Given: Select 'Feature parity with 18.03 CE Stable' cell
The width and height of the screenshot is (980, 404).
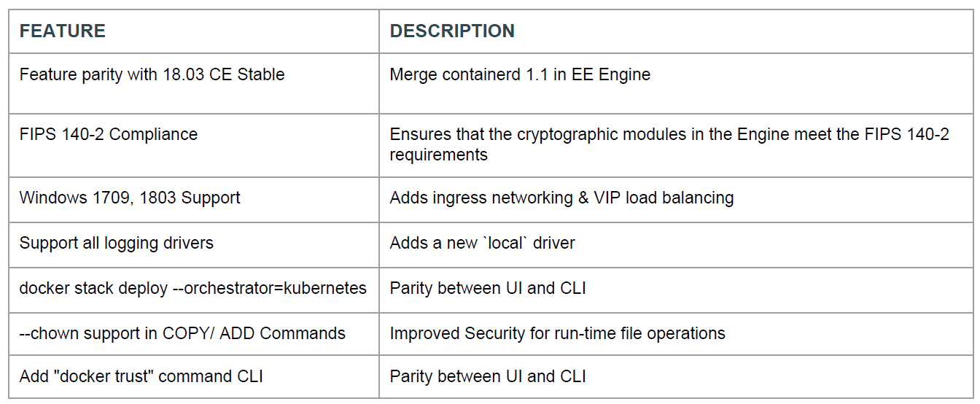Looking at the screenshot, I should tap(152, 74).
